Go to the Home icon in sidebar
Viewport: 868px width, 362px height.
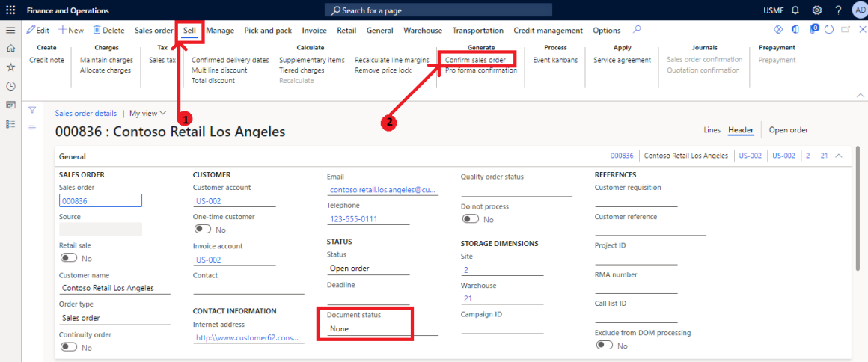[10, 49]
